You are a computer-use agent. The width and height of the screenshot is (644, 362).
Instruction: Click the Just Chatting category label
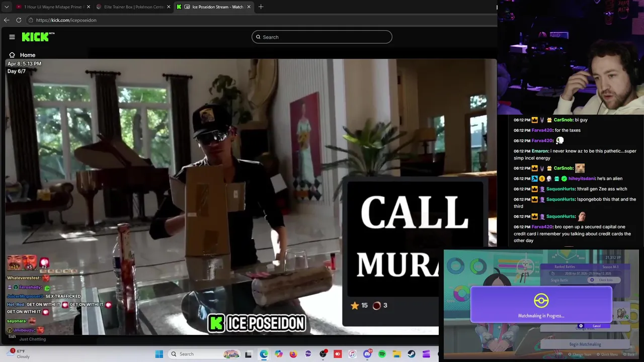pos(33,339)
